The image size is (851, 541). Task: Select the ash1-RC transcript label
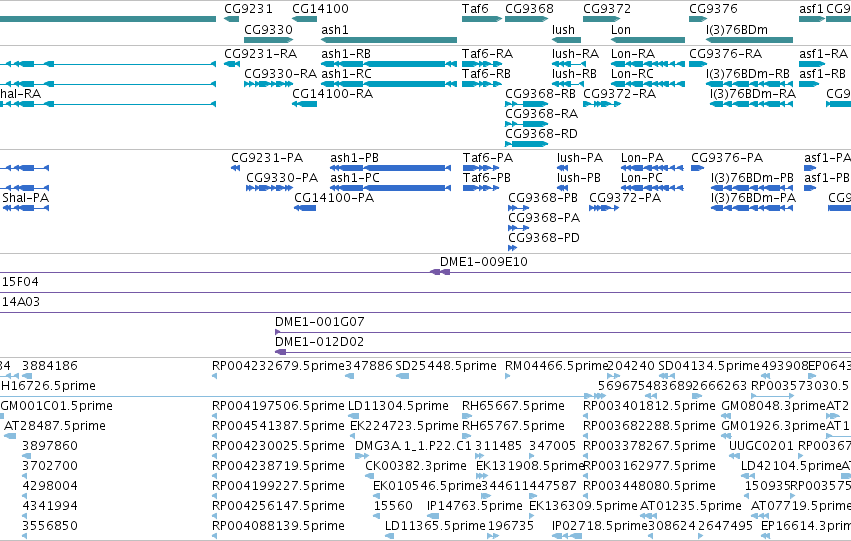pyautogui.click(x=346, y=74)
